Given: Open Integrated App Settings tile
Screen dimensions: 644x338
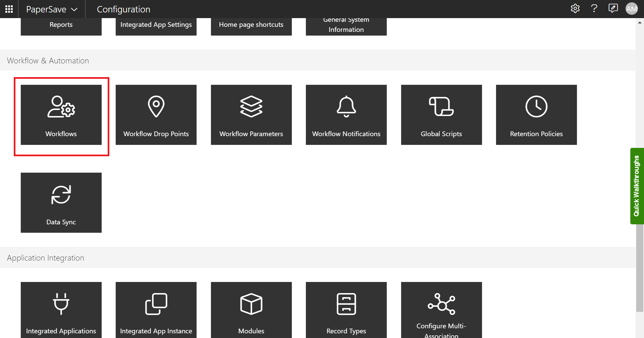Looking at the screenshot, I should click(x=156, y=26).
